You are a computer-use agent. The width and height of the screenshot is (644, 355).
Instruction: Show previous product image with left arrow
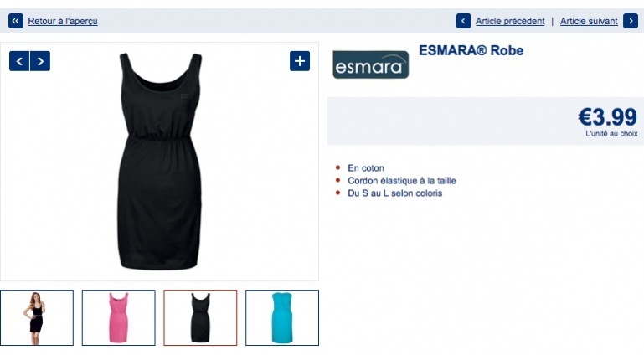[x=19, y=61]
